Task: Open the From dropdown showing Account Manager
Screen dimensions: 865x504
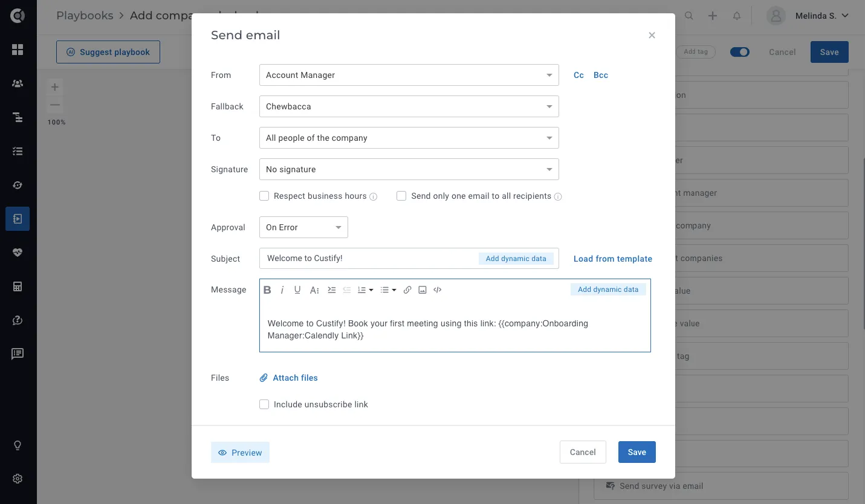Action: point(409,75)
